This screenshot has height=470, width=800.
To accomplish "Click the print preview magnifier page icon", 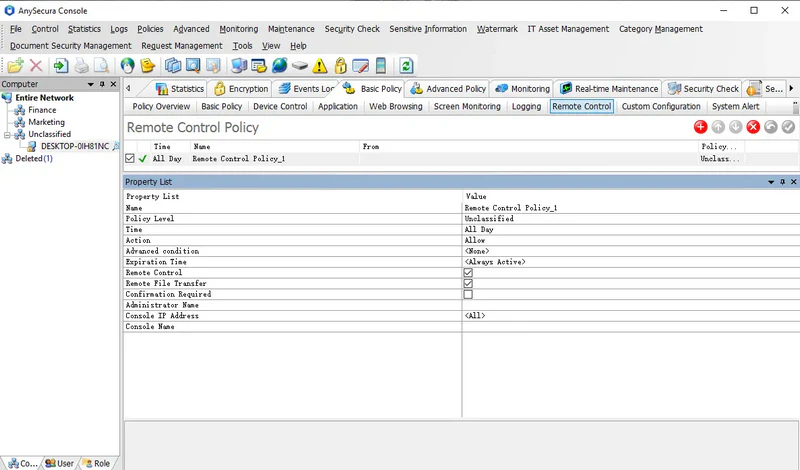I will point(102,66).
